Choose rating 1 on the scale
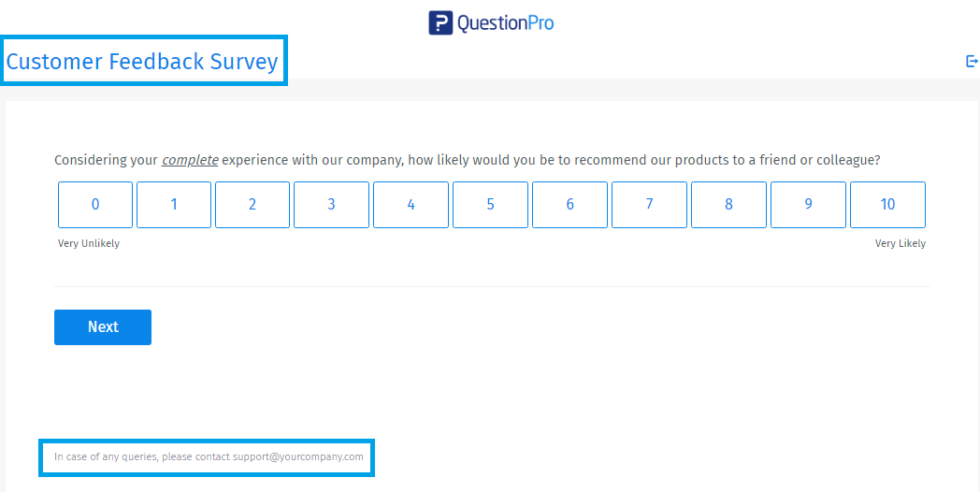Screen dimensions: 980x492 coord(174,205)
